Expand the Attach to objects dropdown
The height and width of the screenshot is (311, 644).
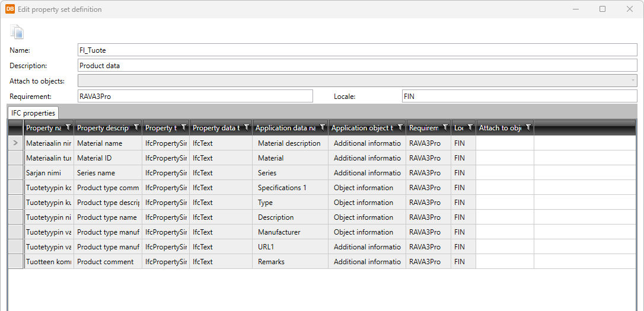coord(633,81)
